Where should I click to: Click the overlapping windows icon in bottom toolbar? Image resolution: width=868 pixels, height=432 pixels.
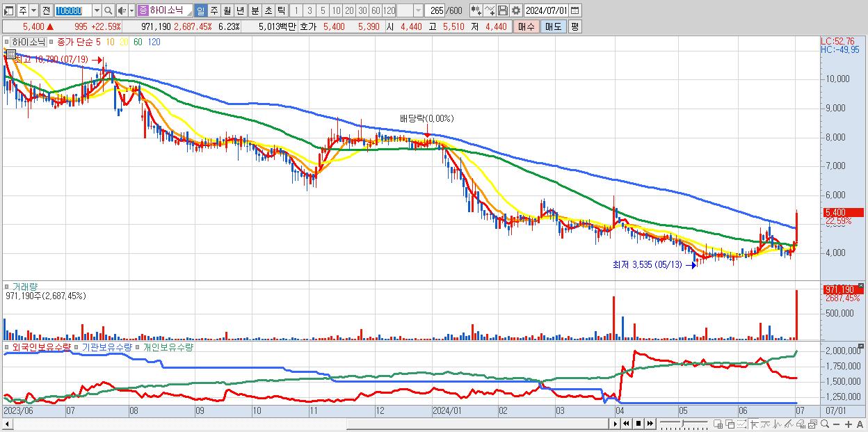click(x=730, y=424)
